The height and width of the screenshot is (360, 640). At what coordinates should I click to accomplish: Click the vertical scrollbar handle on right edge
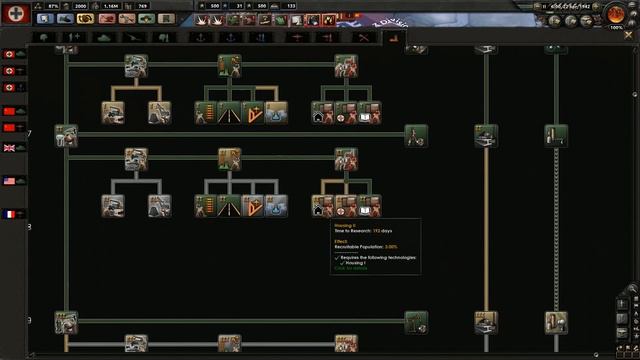[x=635, y=94]
